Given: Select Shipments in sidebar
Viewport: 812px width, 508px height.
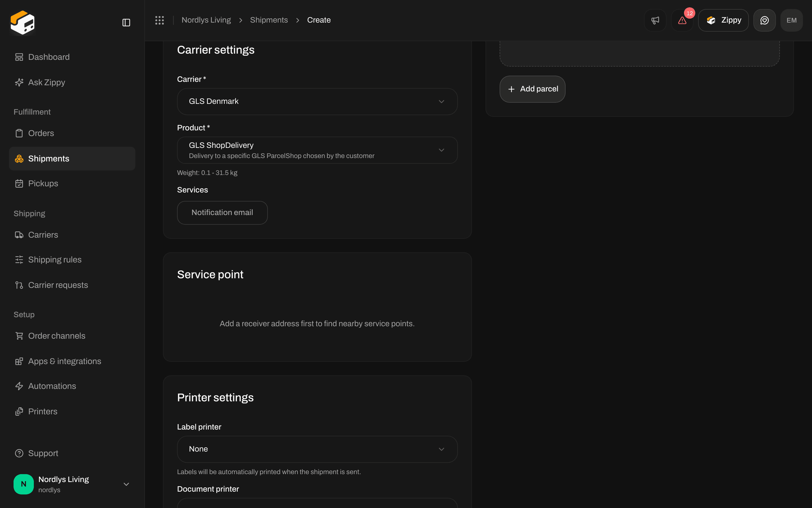Looking at the screenshot, I should coord(72,159).
